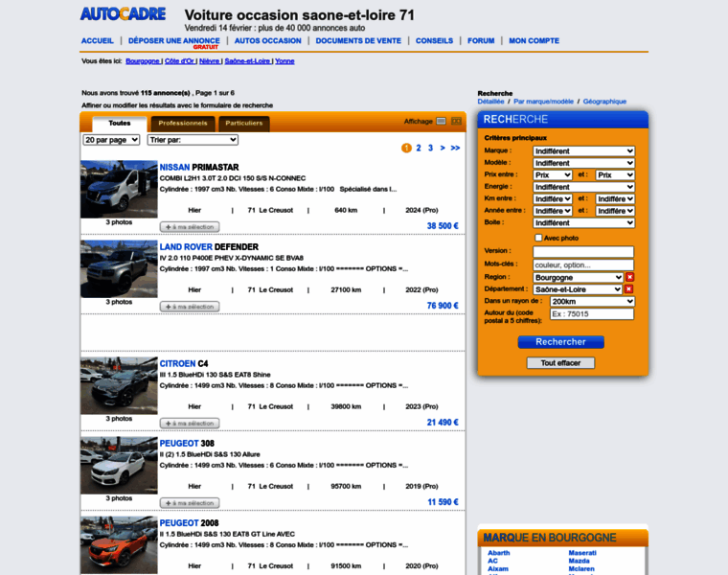Image resolution: width=728 pixels, height=575 pixels.
Task: Open the maximum Prix dropdown
Action: pos(615,175)
